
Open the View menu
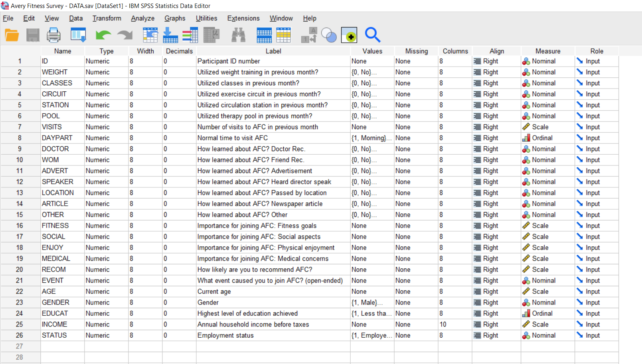point(52,18)
